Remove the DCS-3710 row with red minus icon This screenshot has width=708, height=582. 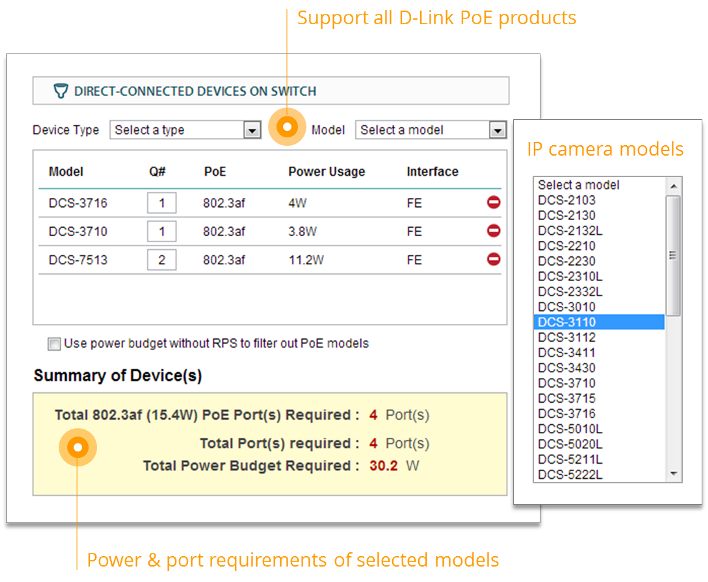pyautogui.click(x=494, y=231)
